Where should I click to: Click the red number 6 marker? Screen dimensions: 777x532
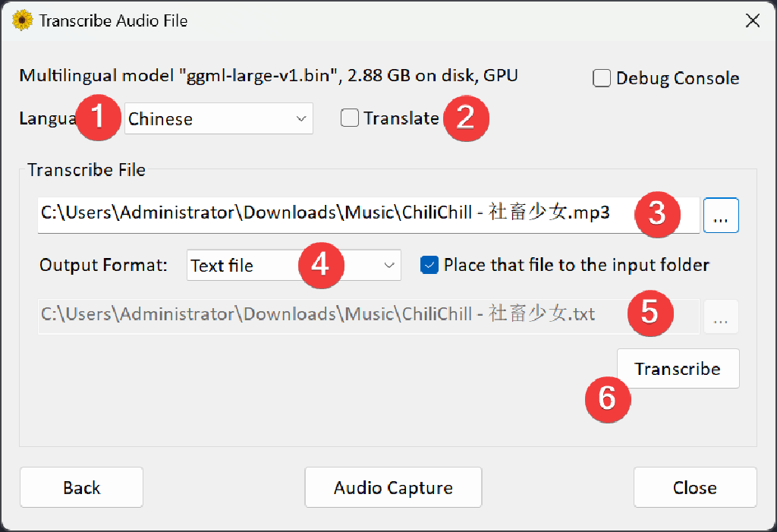click(607, 398)
